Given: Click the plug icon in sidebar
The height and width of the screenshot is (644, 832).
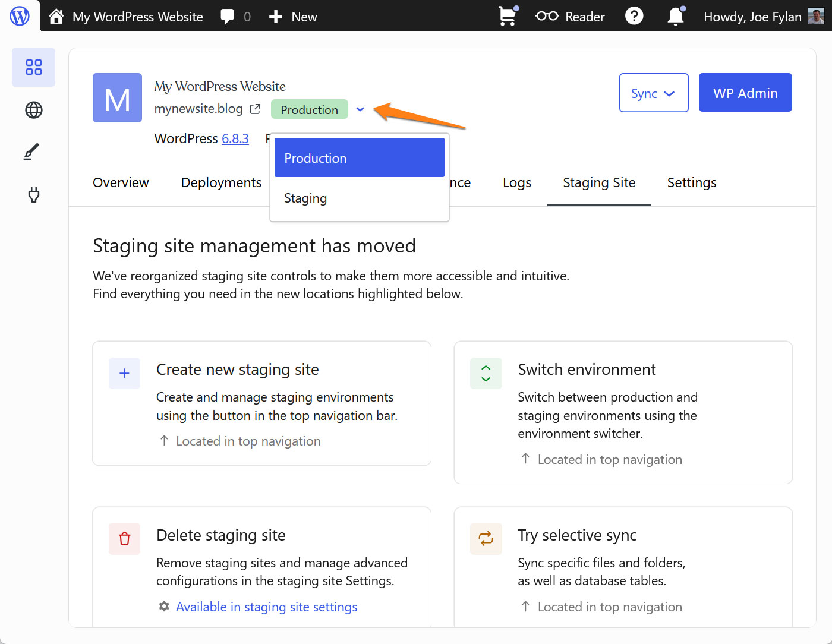Looking at the screenshot, I should [x=34, y=195].
